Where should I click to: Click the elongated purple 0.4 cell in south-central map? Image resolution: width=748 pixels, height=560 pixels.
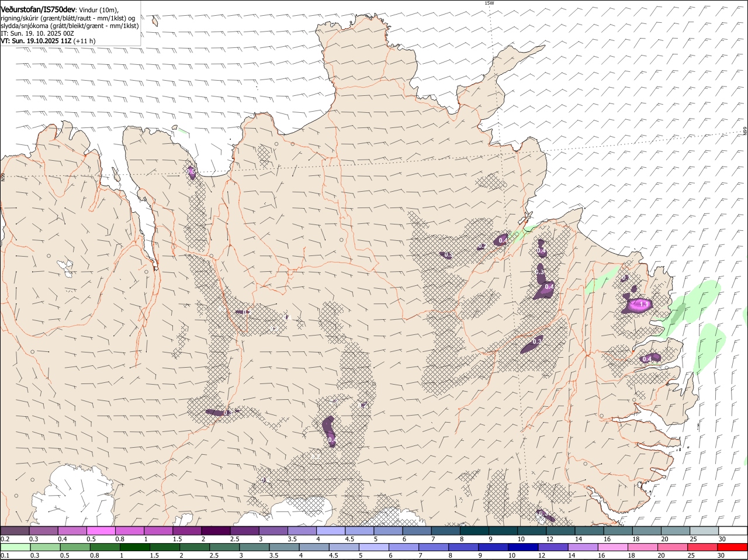(330, 431)
